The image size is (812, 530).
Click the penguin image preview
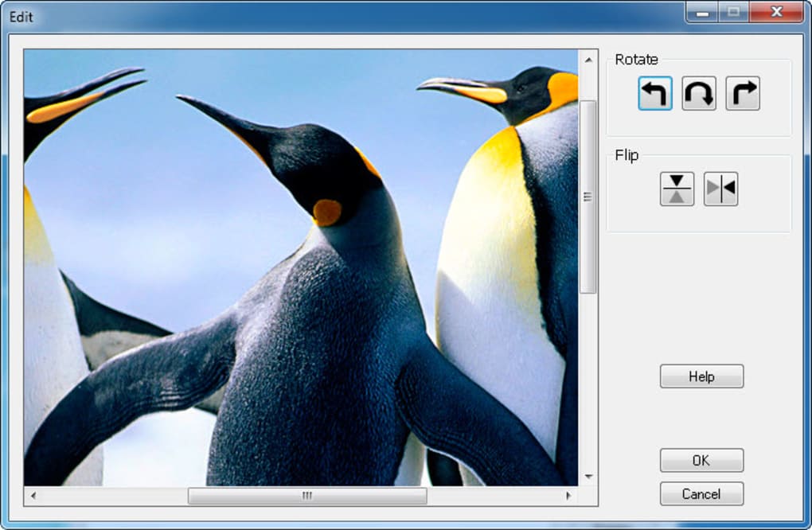tap(303, 263)
